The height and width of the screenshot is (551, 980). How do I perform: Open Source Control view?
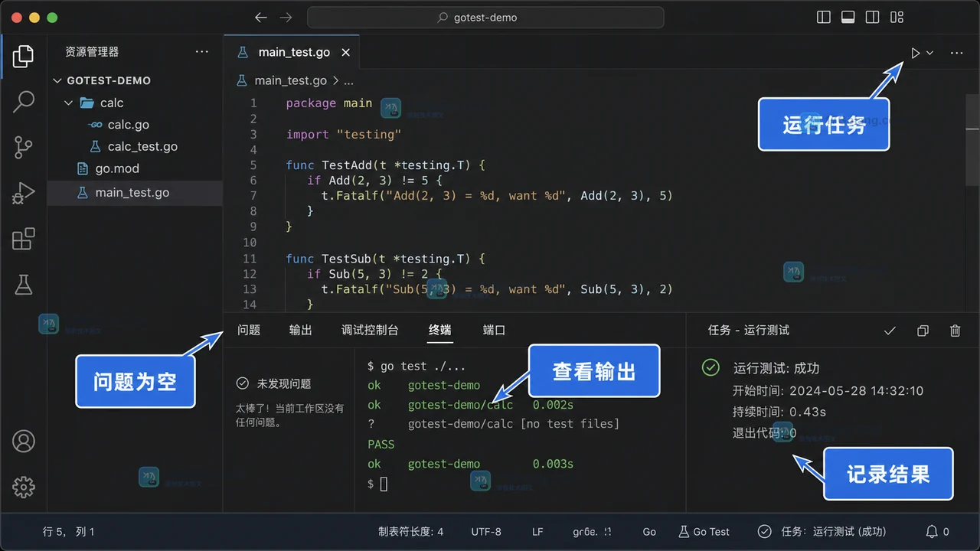[x=24, y=147]
